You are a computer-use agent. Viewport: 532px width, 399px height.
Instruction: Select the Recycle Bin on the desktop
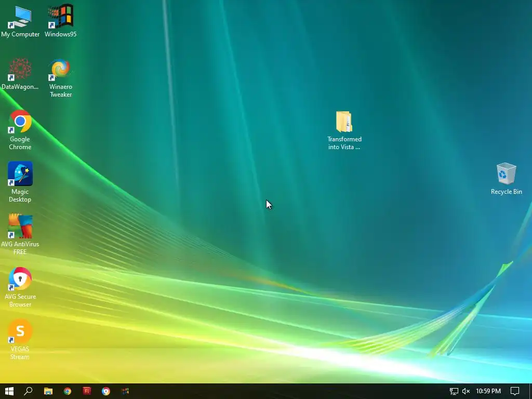[506, 179]
